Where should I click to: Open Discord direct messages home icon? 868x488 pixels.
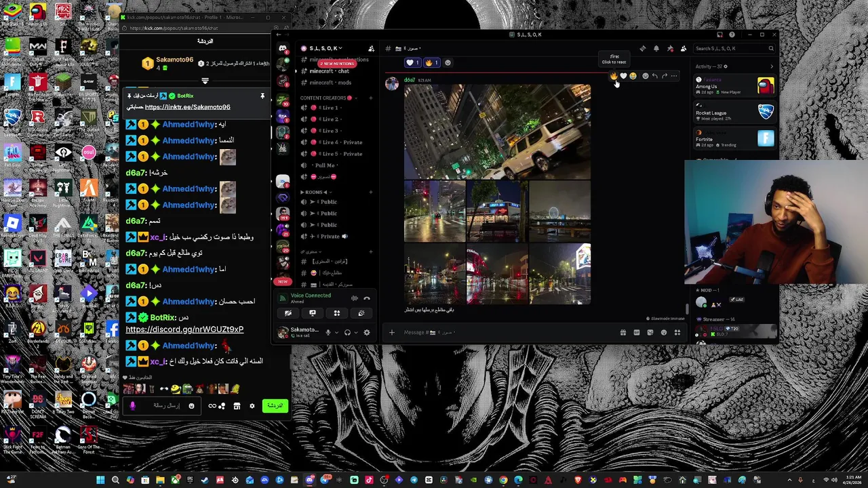pos(283,48)
